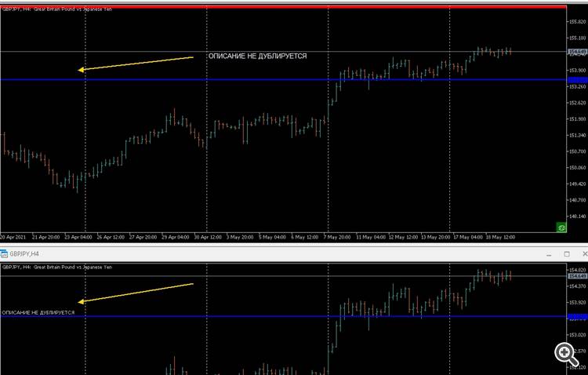
Task: Click the 'ОПИСАНИЕ НЕ ДУБЛИРУЕТСЯ' label in lower chart
Action: 38,312
